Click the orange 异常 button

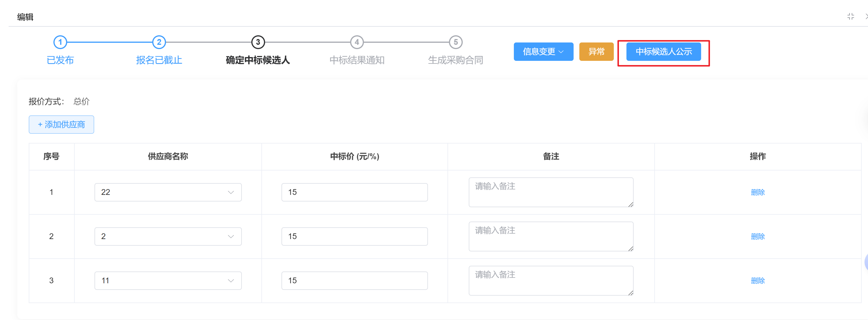[x=596, y=52]
